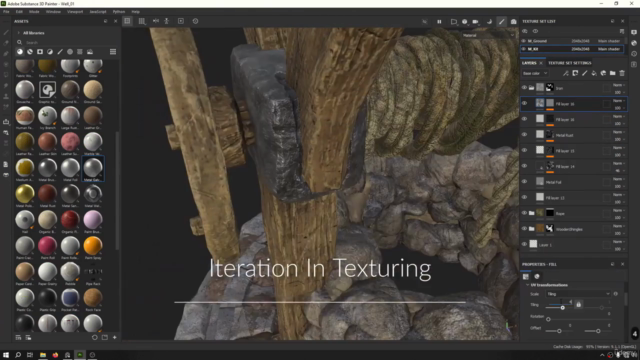
Task: Delete selected layer with trash icon
Action: click(622, 73)
